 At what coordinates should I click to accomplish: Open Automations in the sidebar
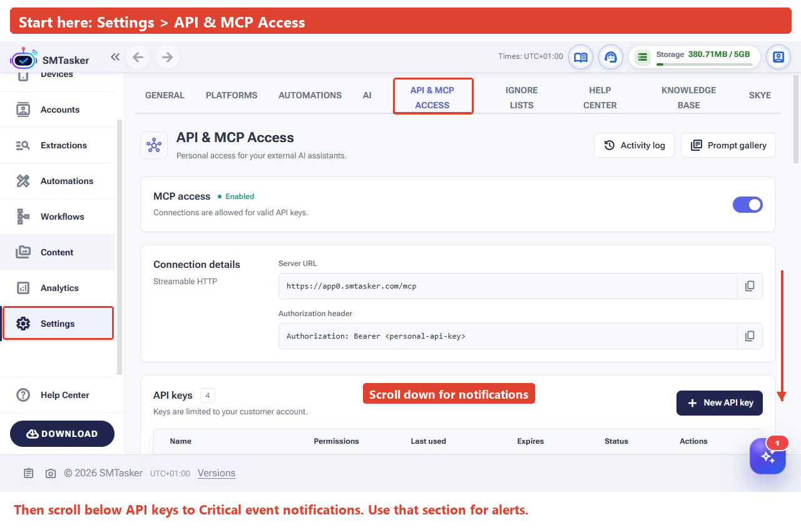coord(58,181)
